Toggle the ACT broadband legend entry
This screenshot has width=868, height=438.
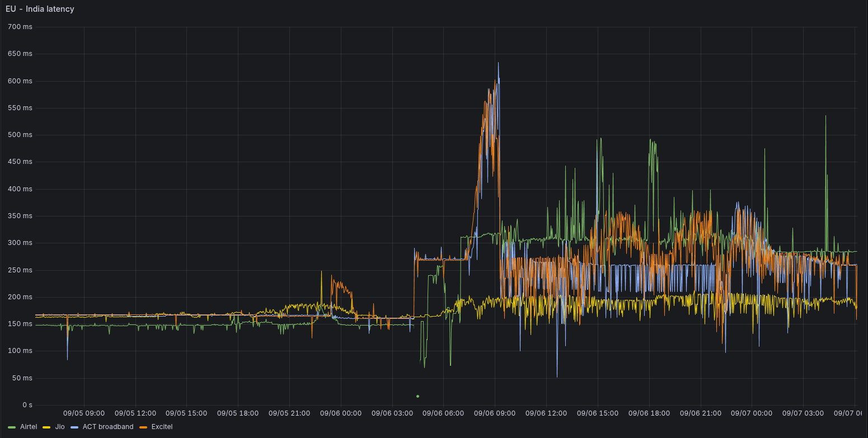point(108,427)
